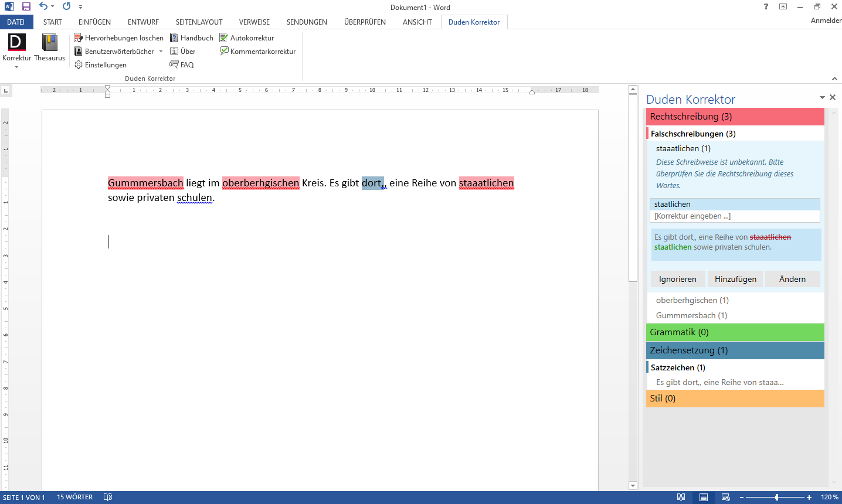Click the Ändern button
The width and height of the screenshot is (842, 504).
pos(793,279)
